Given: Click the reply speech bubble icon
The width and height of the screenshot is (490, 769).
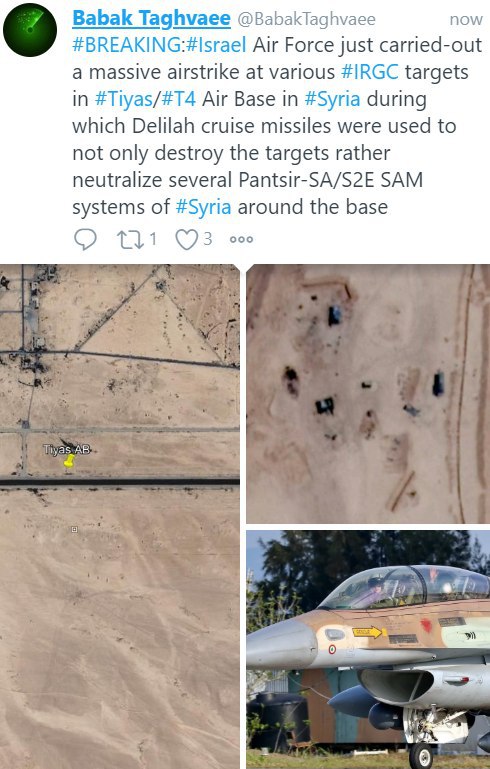Looking at the screenshot, I should (85, 239).
